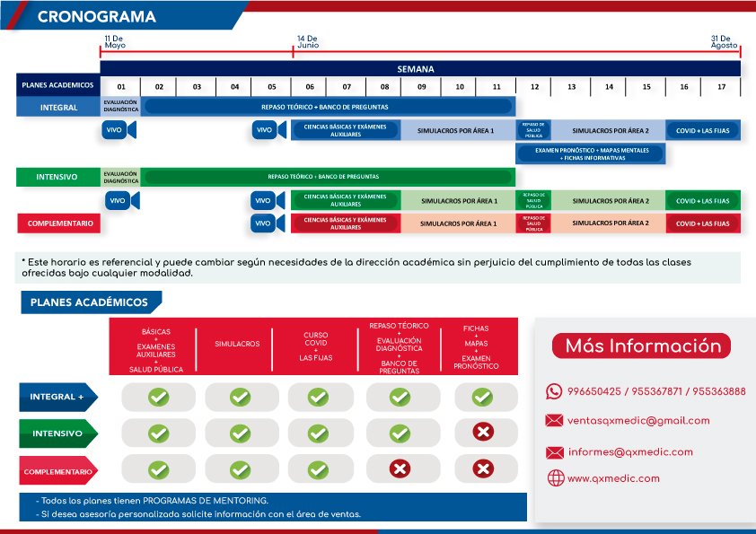Select the red COMPLEMENTARIO arrow label in plans table
Viewport: 756px width, 534px height.
(58, 470)
